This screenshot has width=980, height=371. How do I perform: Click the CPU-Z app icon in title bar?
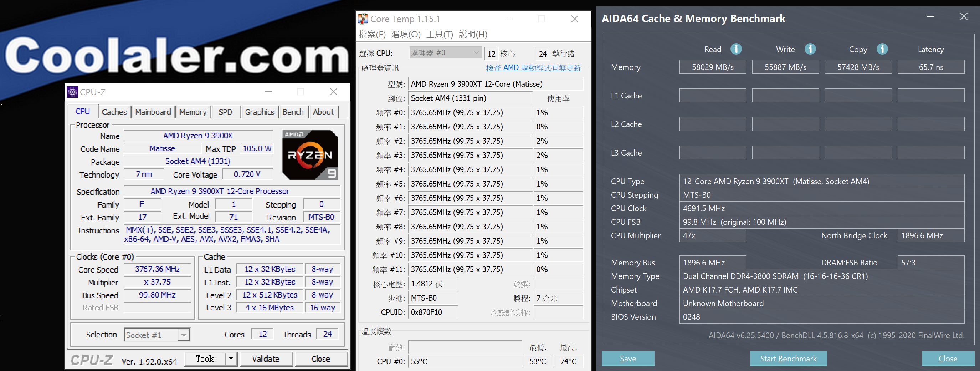click(72, 92)
